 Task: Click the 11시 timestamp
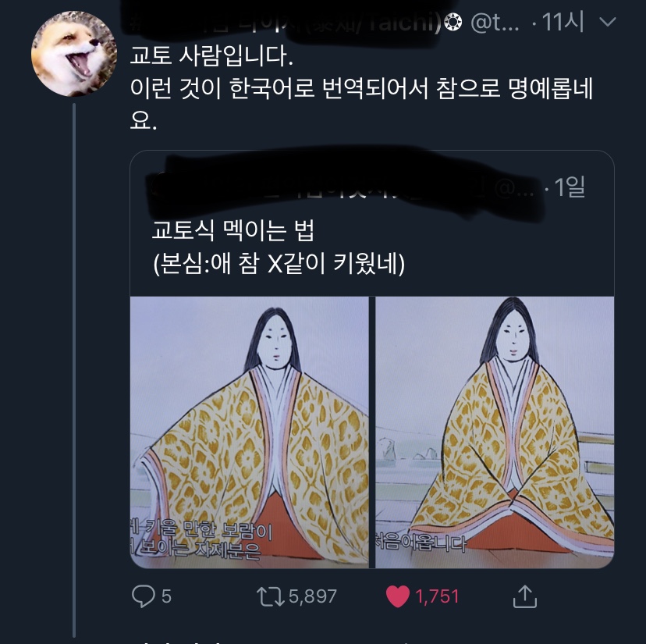pyautogui.click(x=563, y=23)
